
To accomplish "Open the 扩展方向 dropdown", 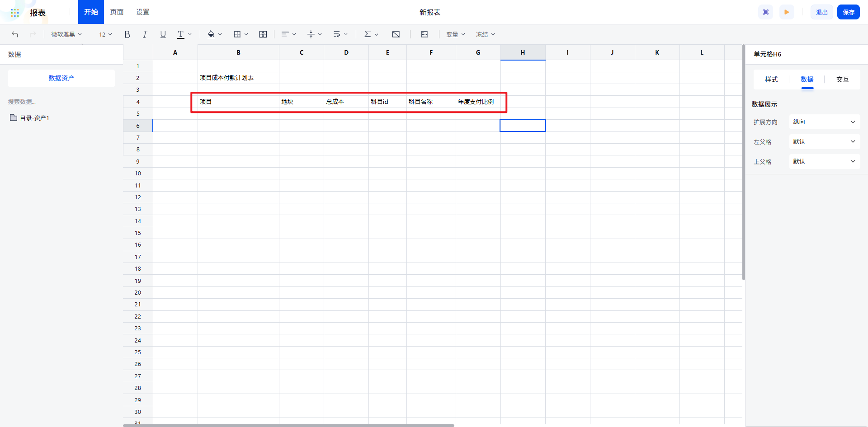I will (824, 122).
